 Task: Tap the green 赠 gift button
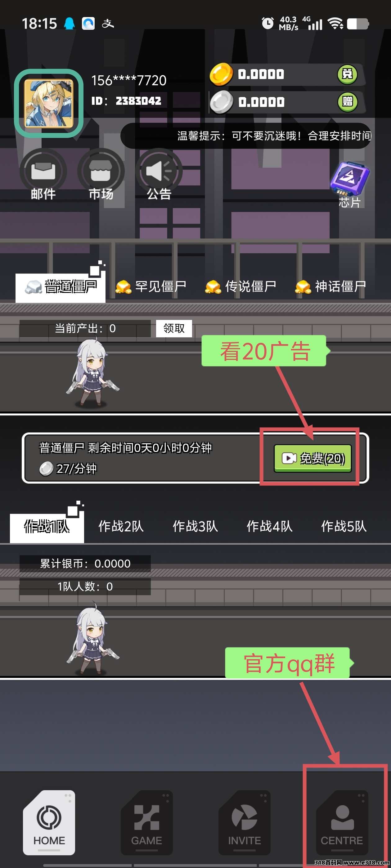pyautogui.click(x=347, y=102)
